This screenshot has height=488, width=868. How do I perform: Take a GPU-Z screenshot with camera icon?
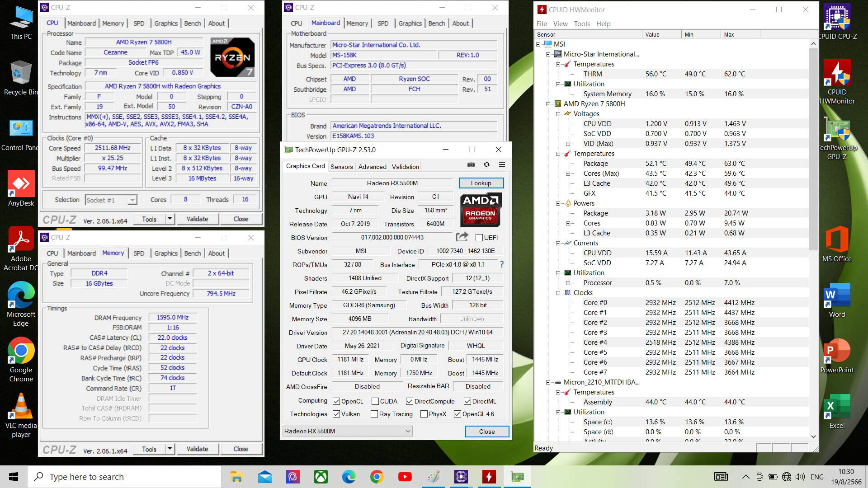[471, 165]
